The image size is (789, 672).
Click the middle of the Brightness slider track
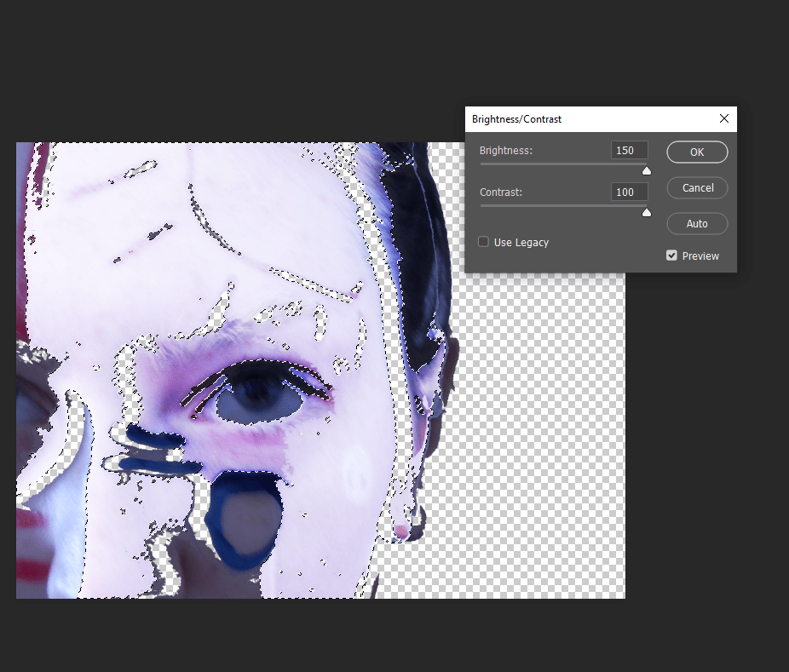pyautogui.click(x=562, y=164)
